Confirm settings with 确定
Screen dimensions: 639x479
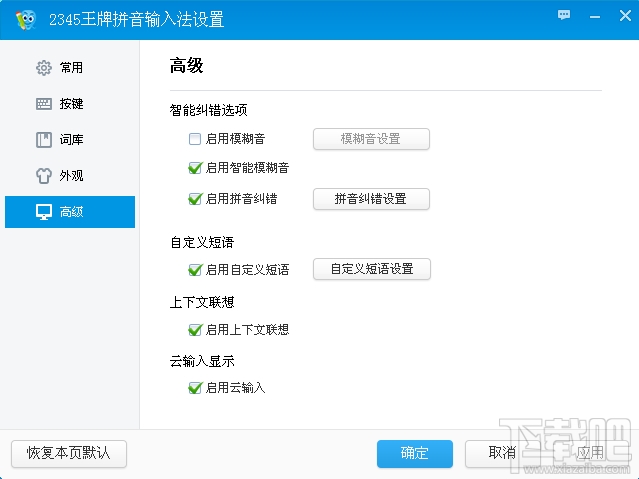(x=414, y=453)
